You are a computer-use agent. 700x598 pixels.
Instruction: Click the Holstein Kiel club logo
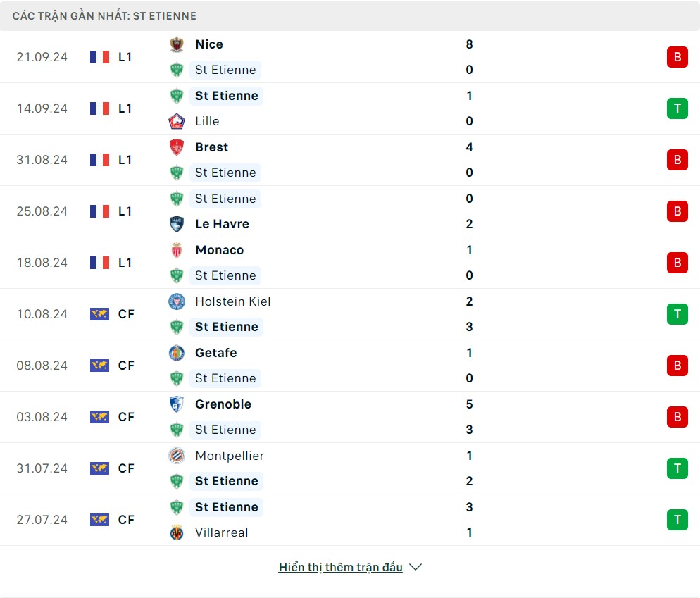[x=176, y=301]
